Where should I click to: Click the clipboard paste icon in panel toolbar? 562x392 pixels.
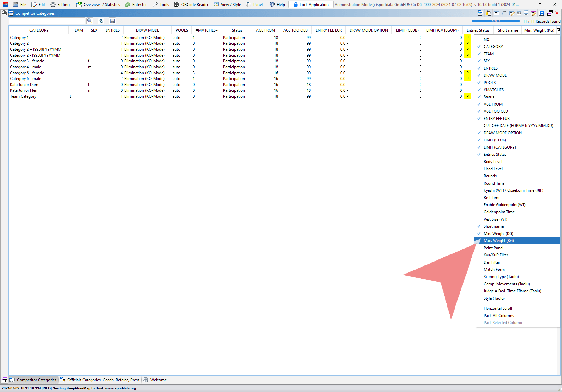pos(488,13)
